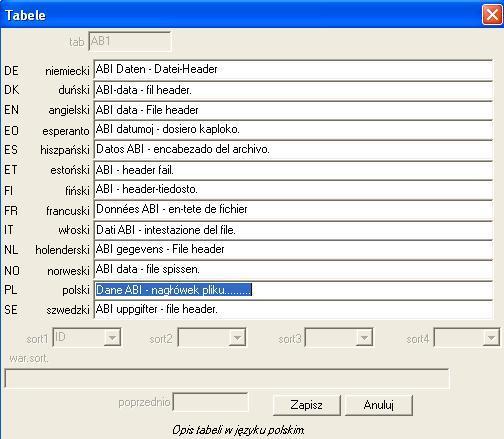
Task: Click the norweski description field
Action: [293, 270]
